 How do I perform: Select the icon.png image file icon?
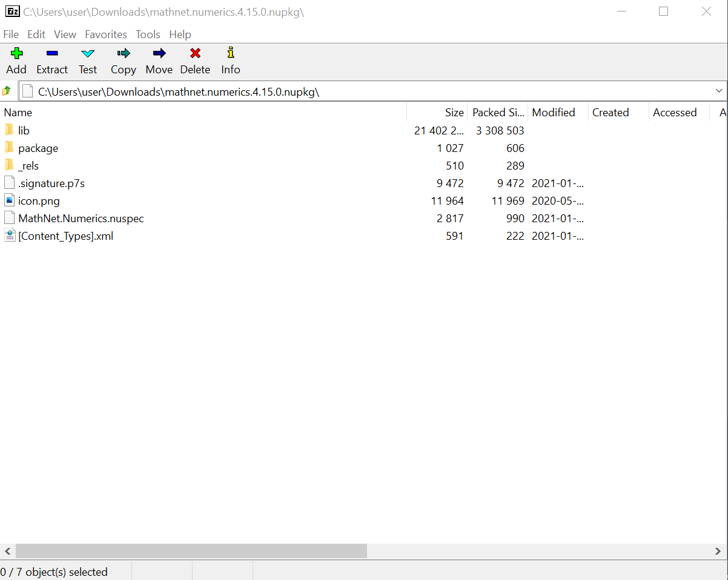tap(9, 200)
